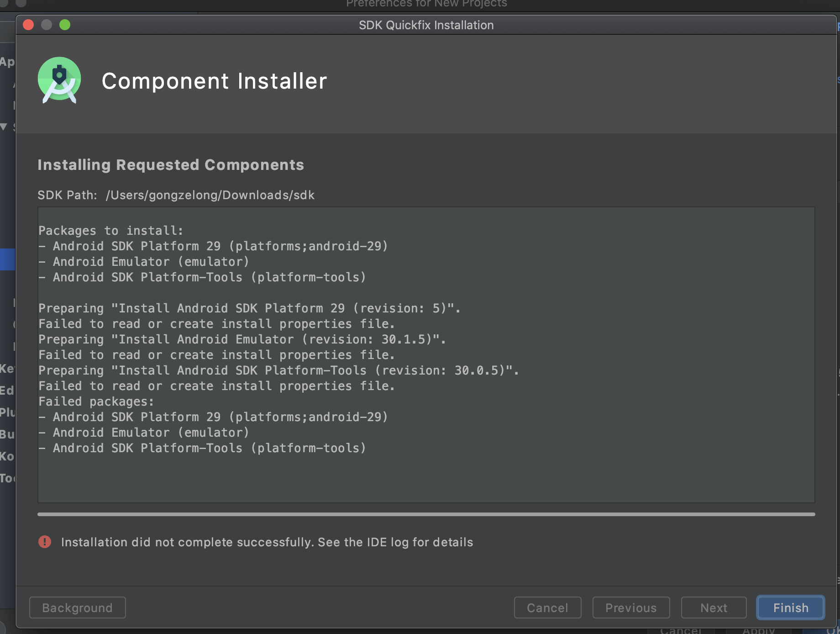Image resolution: width=840 pixels, height=634 pixels.
Task: Click the SDK Path location text
Action: 210,195
